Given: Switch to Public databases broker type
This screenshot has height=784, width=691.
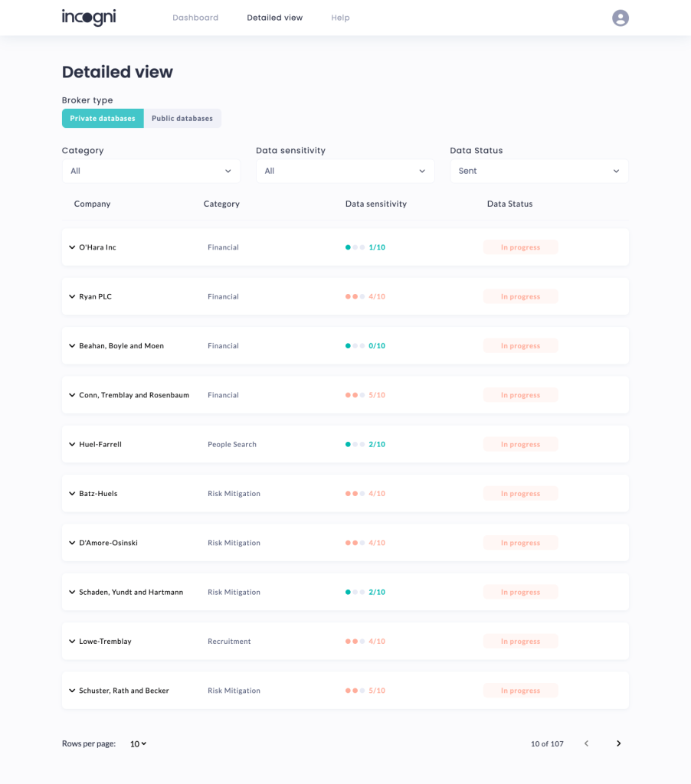Looking at the screenshot, I should (x=182, y=119).
